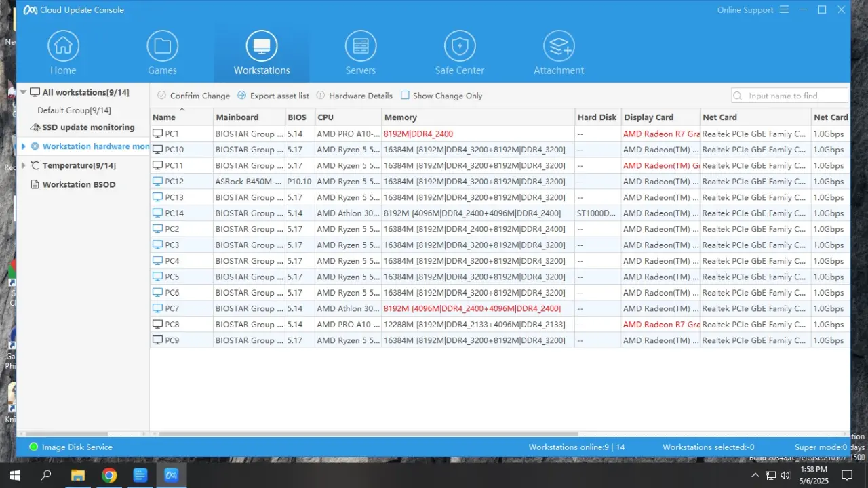This screenshot has width=868, height=488.
Task: Click the Temperature thermometer icon
Action: 35,165
